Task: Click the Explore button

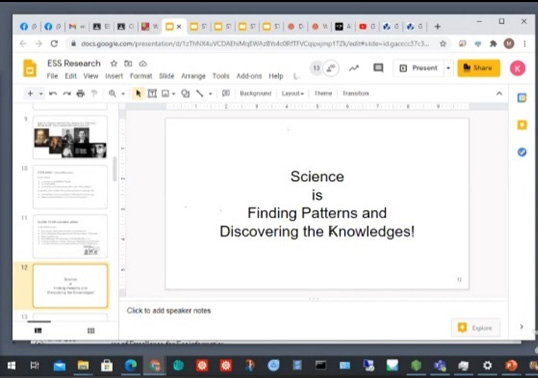Action: tap(476, 328)
